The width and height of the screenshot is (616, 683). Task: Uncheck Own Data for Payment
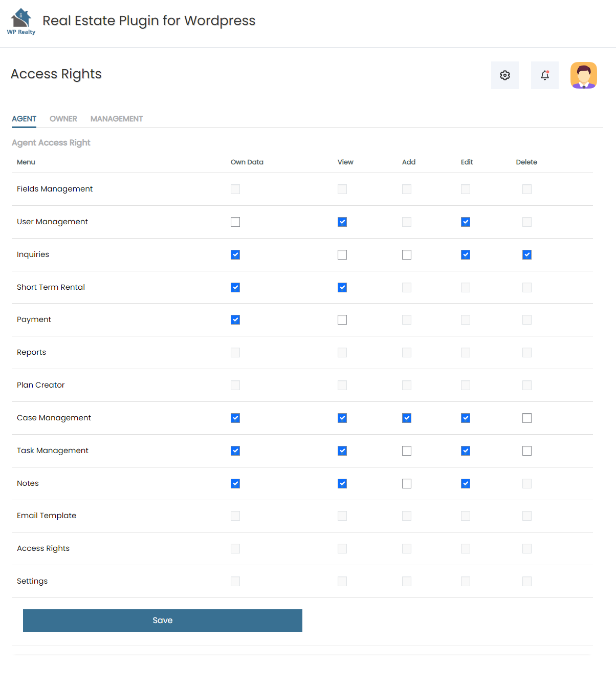tap(235, 320)
